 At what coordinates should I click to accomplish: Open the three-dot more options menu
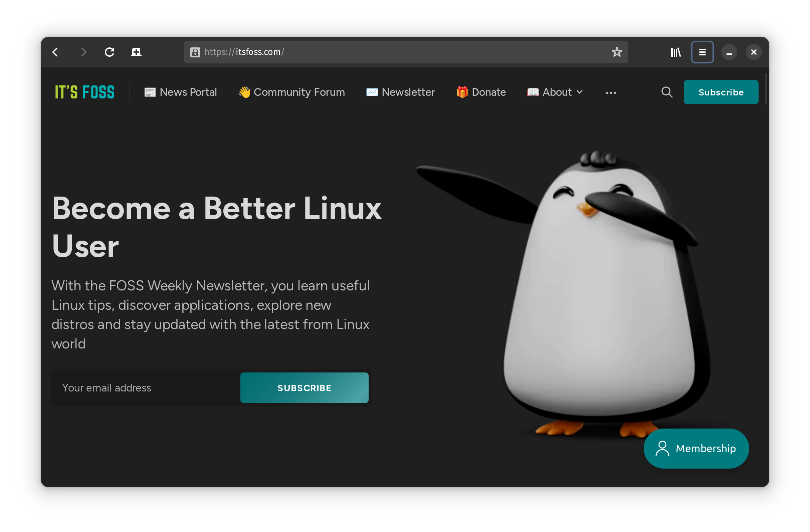pos(611,92)
